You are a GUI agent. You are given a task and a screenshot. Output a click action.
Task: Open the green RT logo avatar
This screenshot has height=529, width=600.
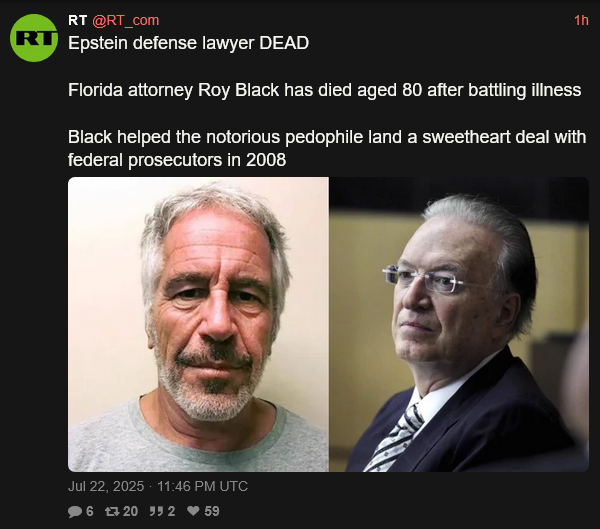[x=34, y=38]
